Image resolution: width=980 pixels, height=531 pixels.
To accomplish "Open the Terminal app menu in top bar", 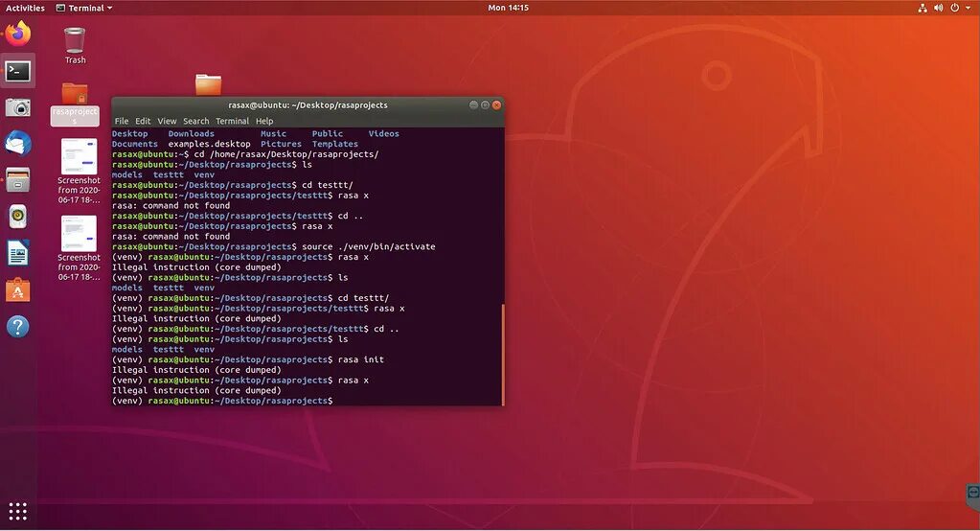I will click(x=84, y=8).
